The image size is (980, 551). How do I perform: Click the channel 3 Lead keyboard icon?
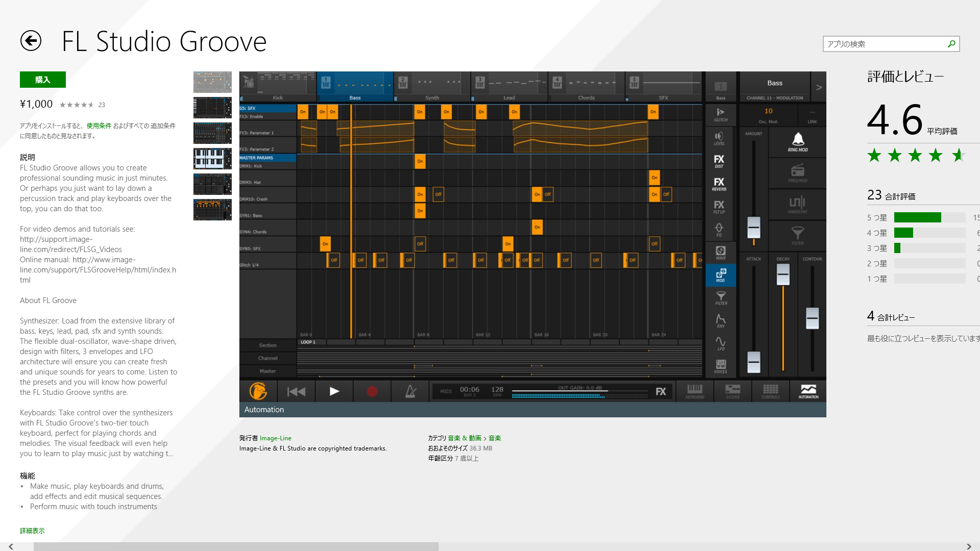[x=480, y=82]
